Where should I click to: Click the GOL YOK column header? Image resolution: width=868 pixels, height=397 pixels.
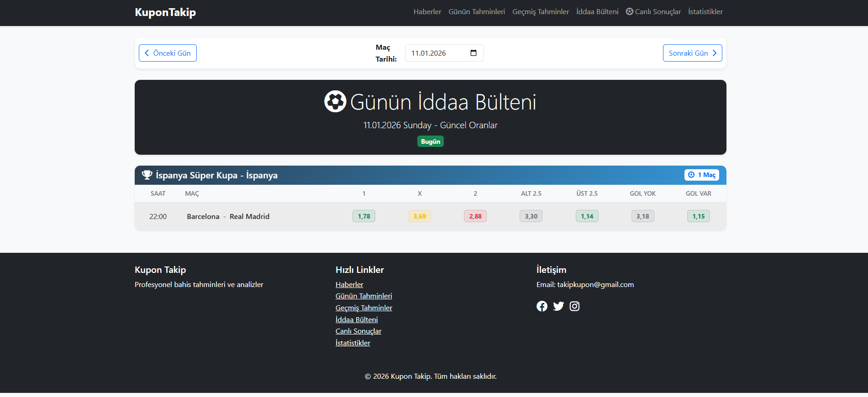point(643,193)
